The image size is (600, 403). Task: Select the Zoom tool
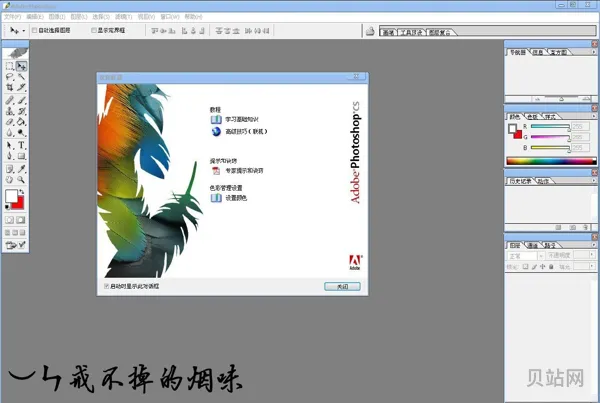coord(21,179)
